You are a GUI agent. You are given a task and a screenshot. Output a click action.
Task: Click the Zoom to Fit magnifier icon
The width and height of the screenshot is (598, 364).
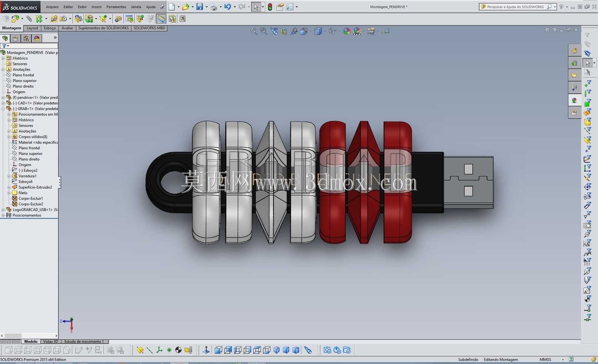[x=254, y=31]
